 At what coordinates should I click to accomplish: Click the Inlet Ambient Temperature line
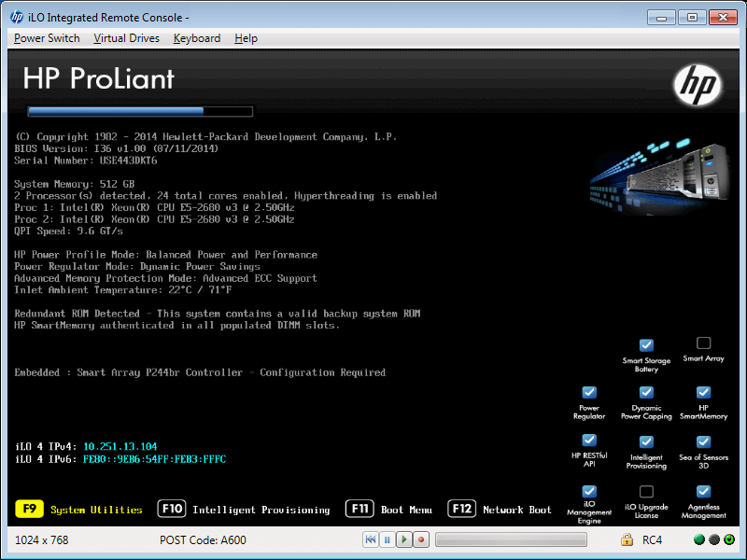pyautogui.click(x=123, y=290)
